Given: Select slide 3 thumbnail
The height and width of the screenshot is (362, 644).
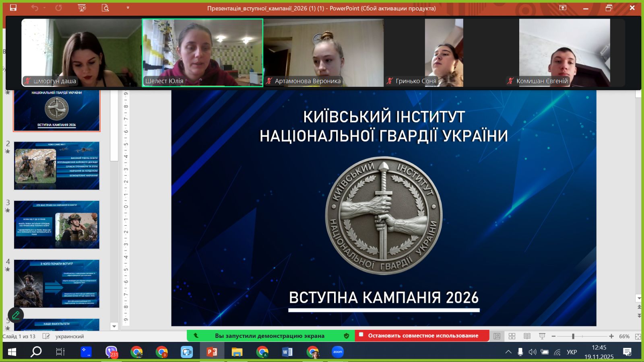Looking at the screenshot, I should pyautogui.click(x=57, y=224).
